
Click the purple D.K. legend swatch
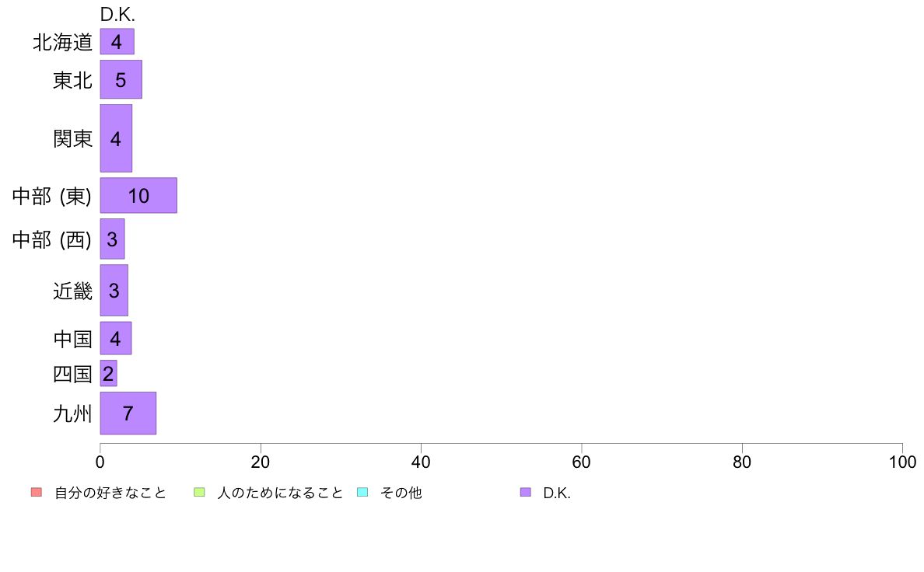[x=526, y=493]
